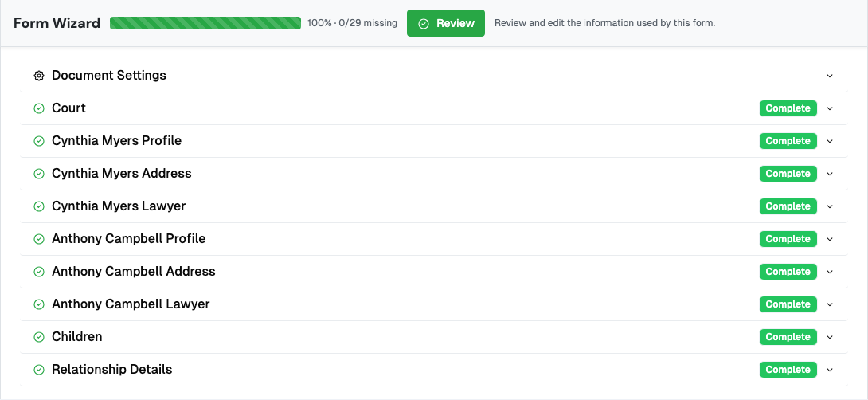Viewport: 868px width, 400px height.
Task: Click Complete badge for Children
Action: (788, 337)
